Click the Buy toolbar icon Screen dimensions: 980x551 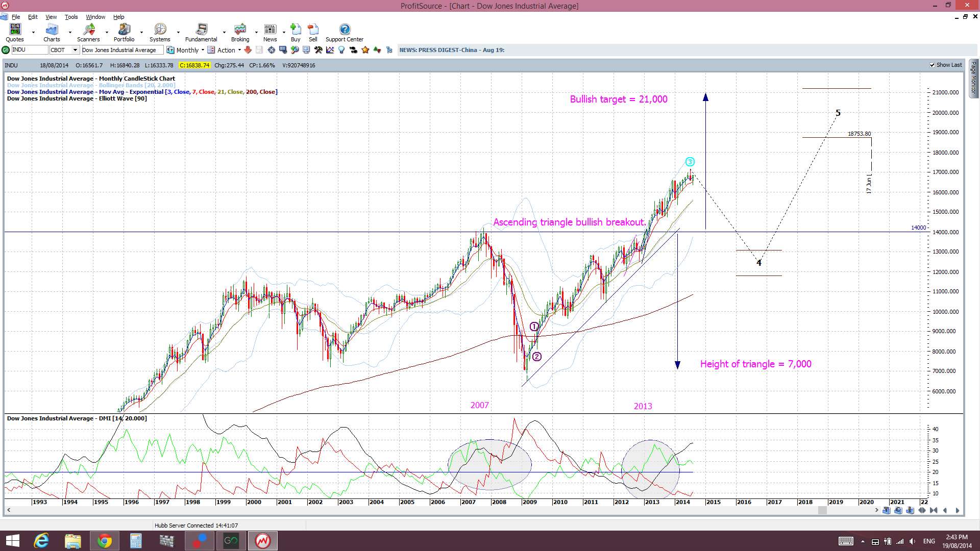coord(296,33)
